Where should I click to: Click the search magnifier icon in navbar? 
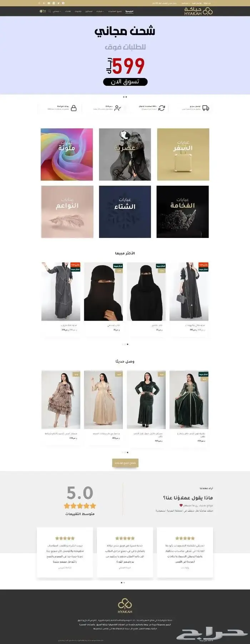tap(50, 11)
